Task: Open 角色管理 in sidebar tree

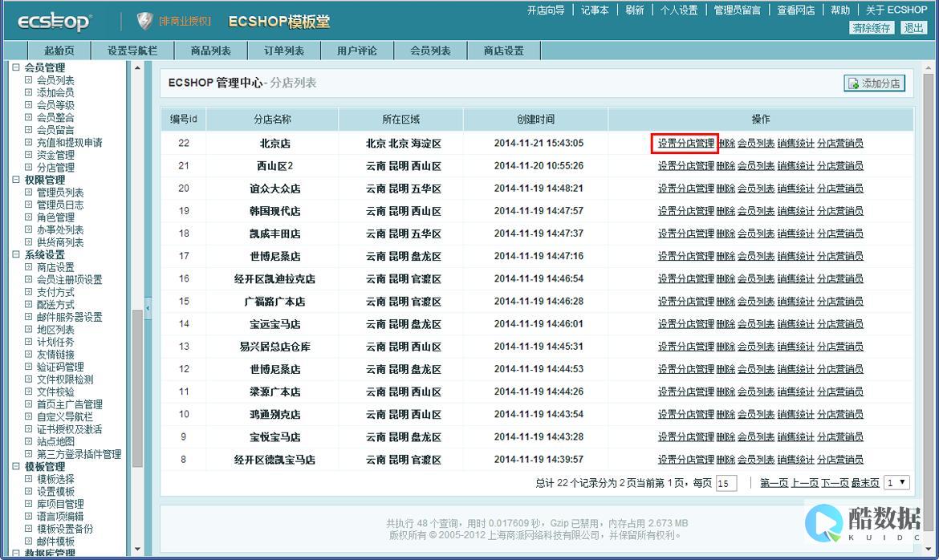Action: click(x=55, y=217)
